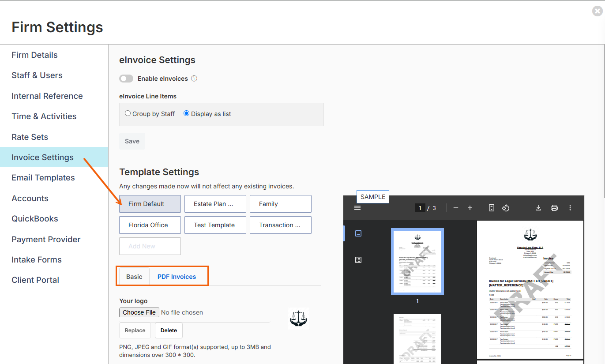Click the firm logo preview image
This screenshot has height=364, width=605.
coord(299,319)
